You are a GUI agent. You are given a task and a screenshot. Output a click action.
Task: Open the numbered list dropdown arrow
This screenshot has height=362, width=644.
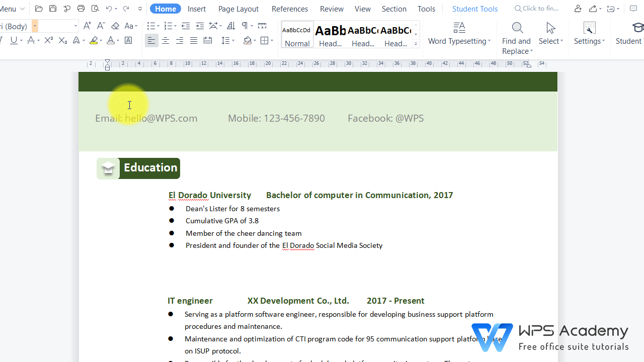[x=175, y=26]
